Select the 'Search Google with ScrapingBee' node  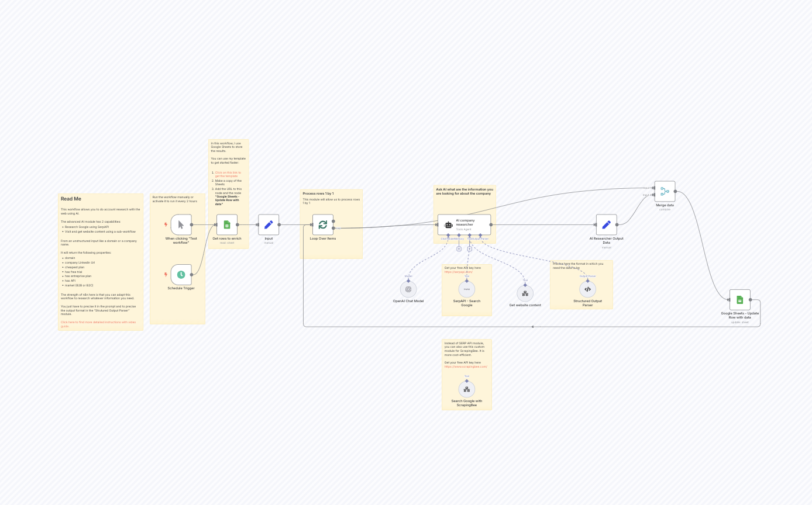click(x=467, y=389)
